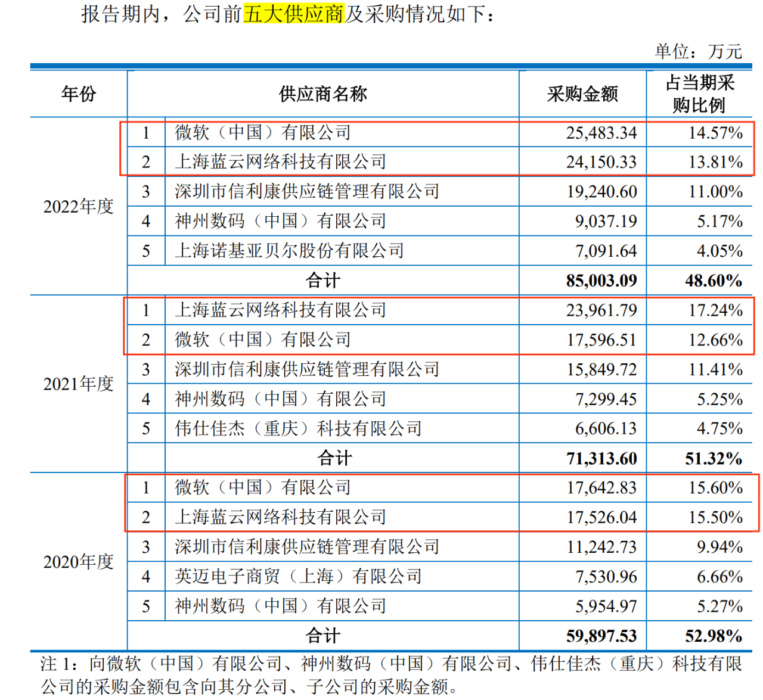Viewport: 763px width, 700px height.
Task: Click the 2021 total "71,313.60"
Action: 601,458
